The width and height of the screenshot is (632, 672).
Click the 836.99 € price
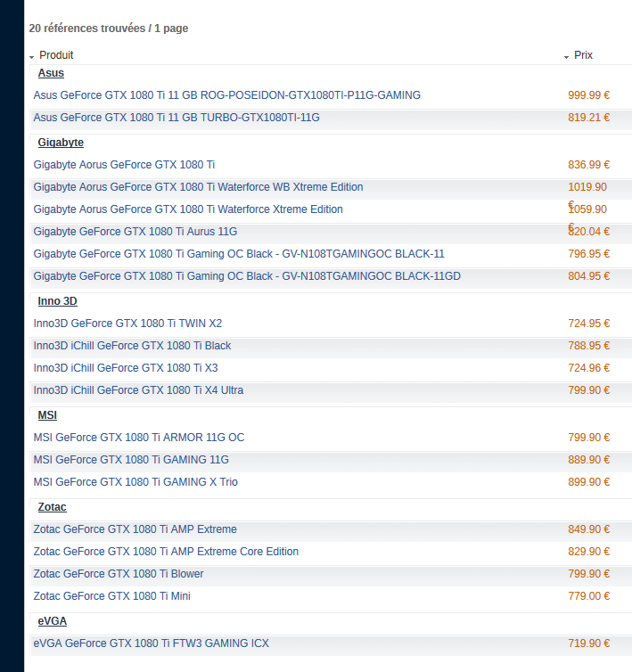point(588,165)
